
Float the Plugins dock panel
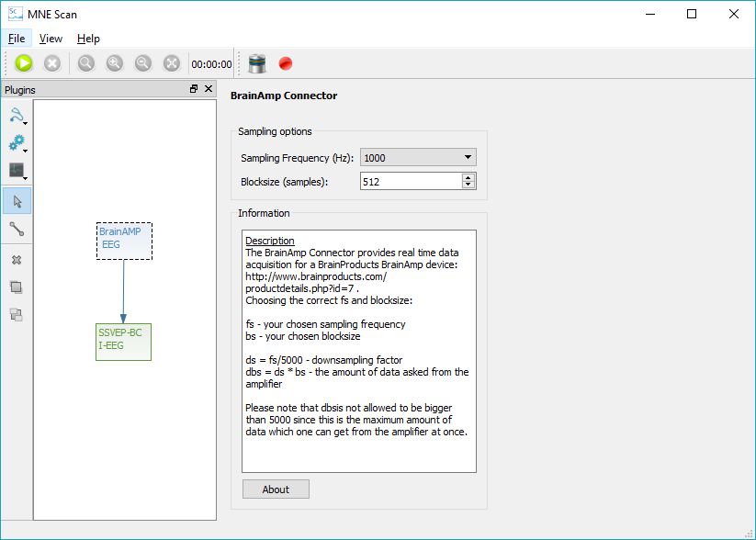194,89
